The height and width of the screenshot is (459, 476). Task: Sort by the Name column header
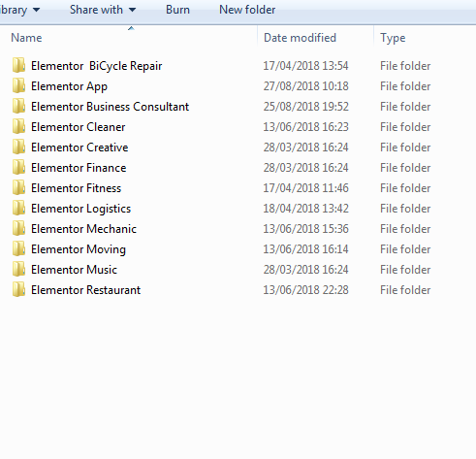coord(26,38)
